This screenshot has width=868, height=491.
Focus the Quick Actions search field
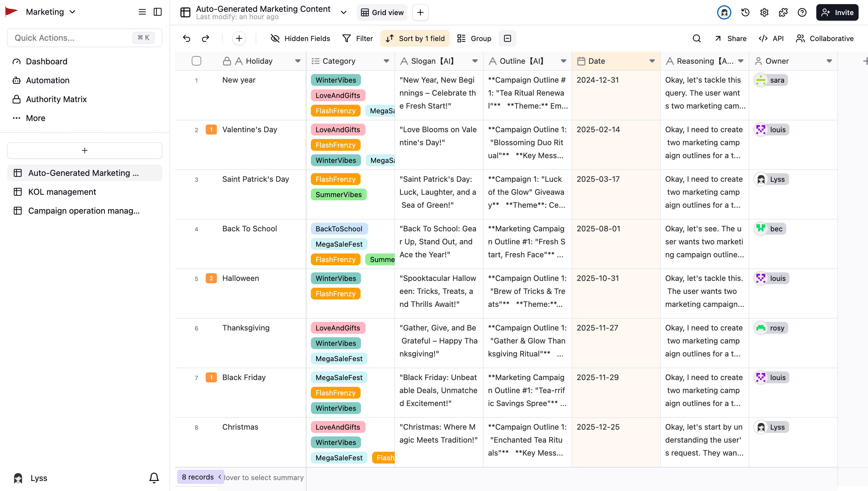[x=85, y=38]
